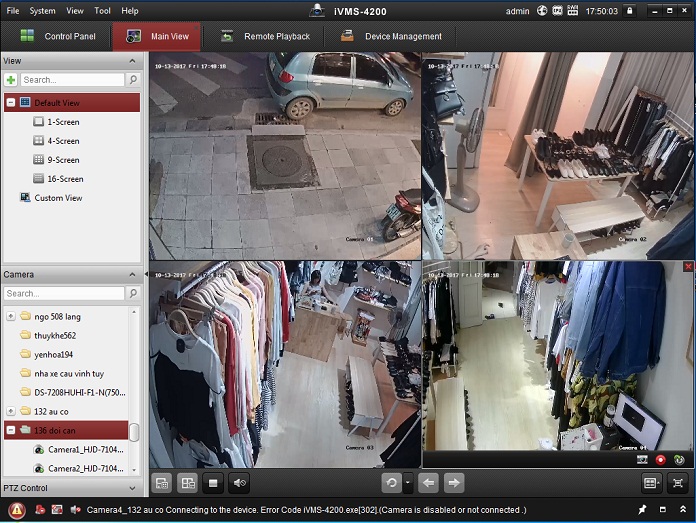The height and width of the screenshot is (523, 696).
Task: Click the Camera search input field
Action: pos(64,294)
